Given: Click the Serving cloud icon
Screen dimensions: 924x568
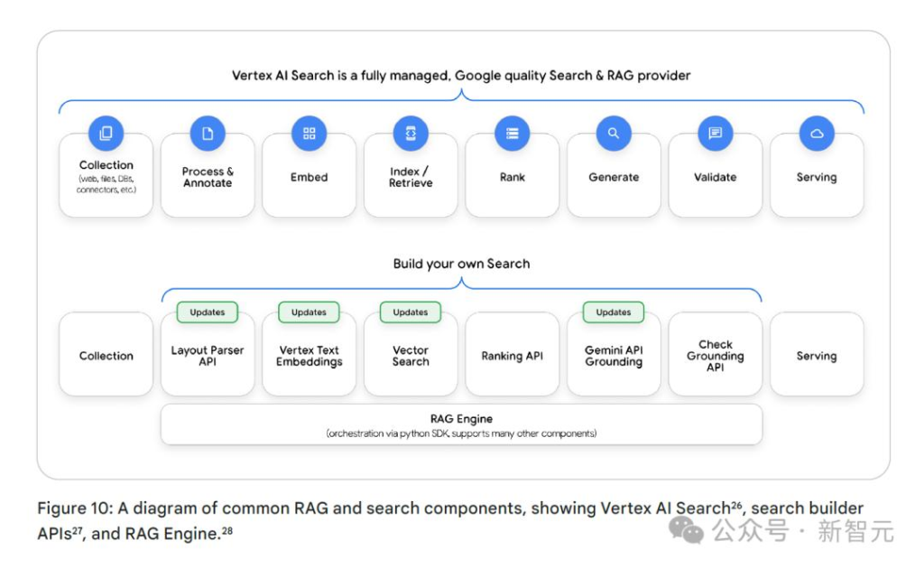Looking at the screenshot, I should (x=817, y=134).
